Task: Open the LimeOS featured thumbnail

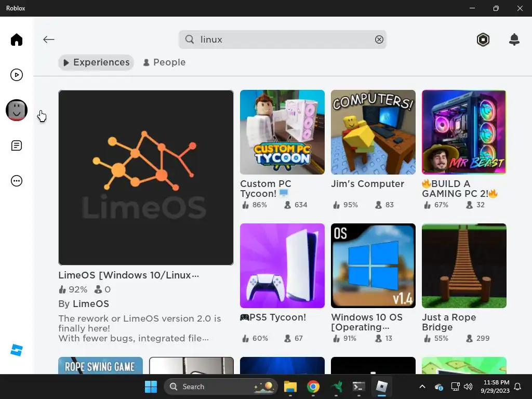Action: click(x=146, y=178)
